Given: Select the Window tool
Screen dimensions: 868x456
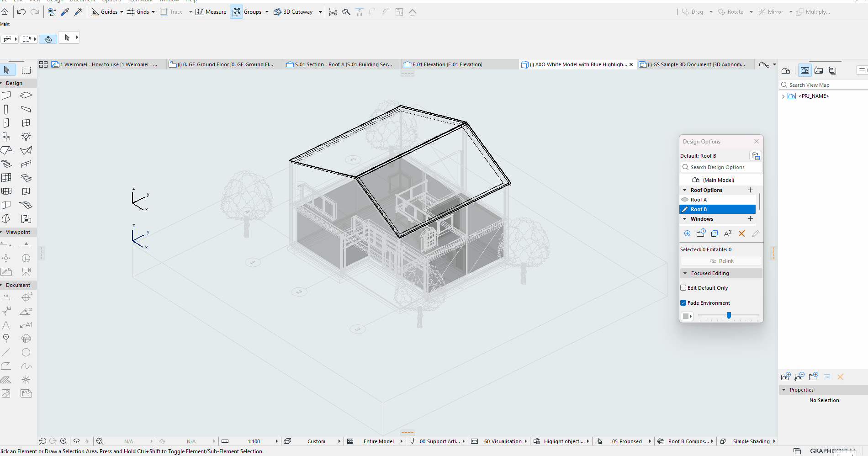Looking at the screenshot, I should (26, 123).
